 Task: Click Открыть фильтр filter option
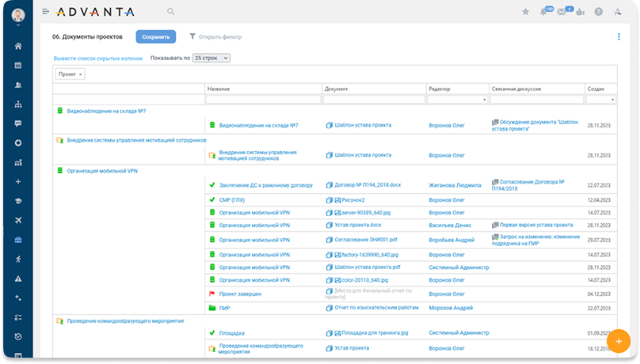click(x=215, y=36)
